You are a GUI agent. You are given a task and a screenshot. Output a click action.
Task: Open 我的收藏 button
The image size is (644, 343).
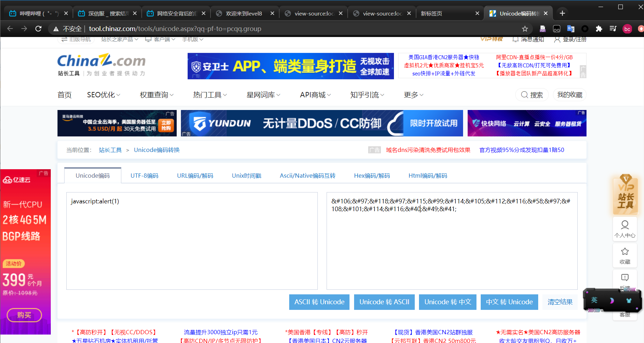[570, 95]
